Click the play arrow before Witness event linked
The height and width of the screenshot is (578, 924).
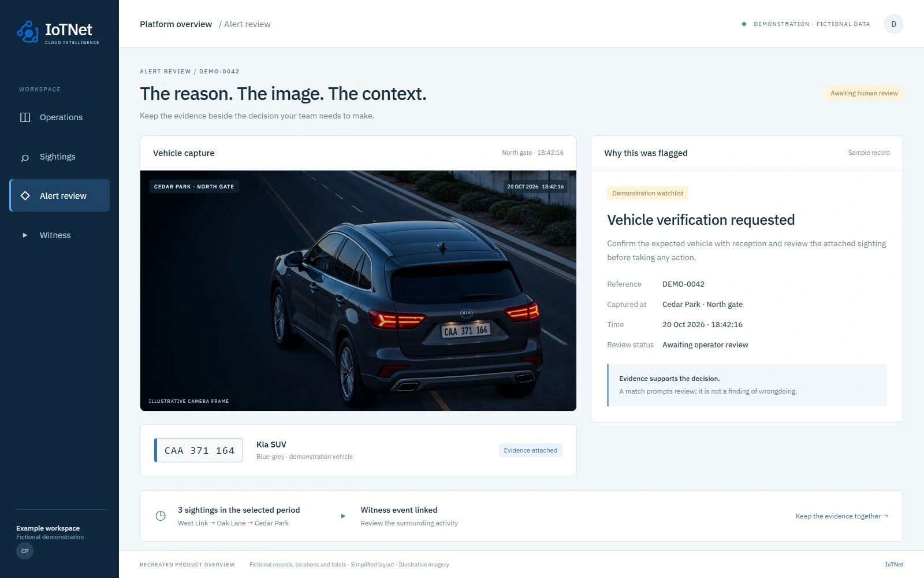point(343,516)
